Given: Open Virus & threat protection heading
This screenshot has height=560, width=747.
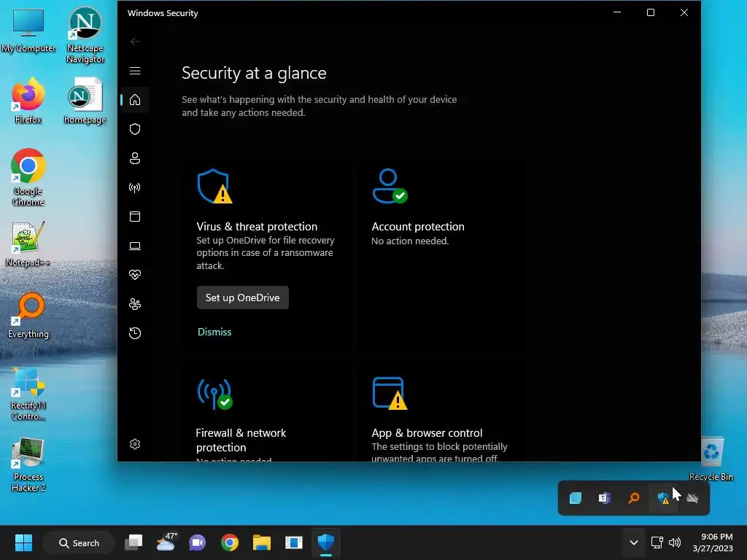Looking at the screenshot, I should pos(257,227).
